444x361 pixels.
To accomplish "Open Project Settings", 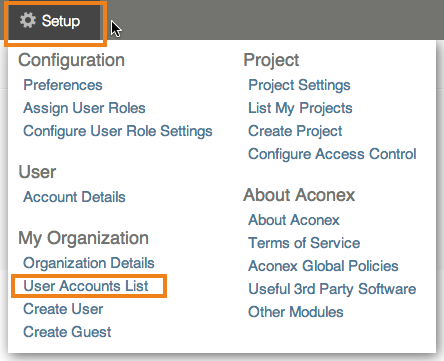I will tap(299, 85).
